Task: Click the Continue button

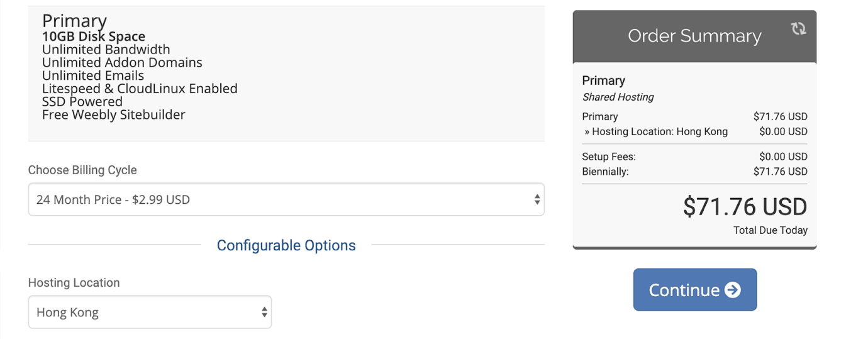Action: click(x=695, y=290)
